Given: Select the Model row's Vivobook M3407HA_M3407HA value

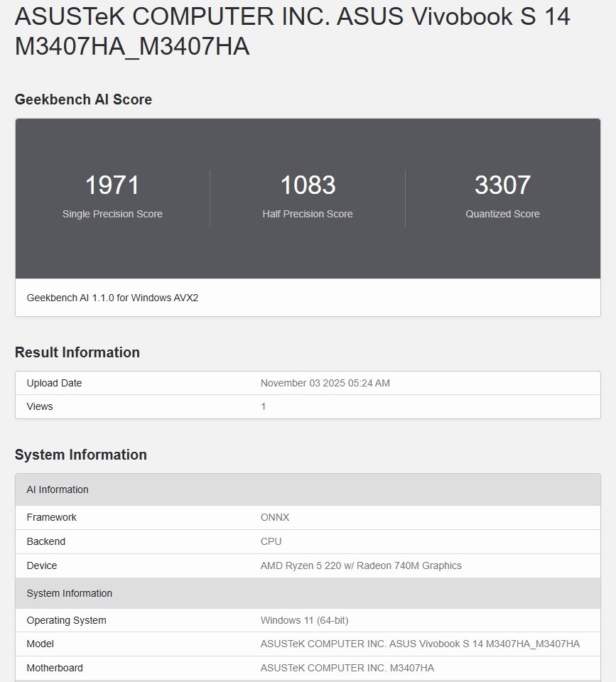Looking at the screenshot, I should [x=420, y=644].
